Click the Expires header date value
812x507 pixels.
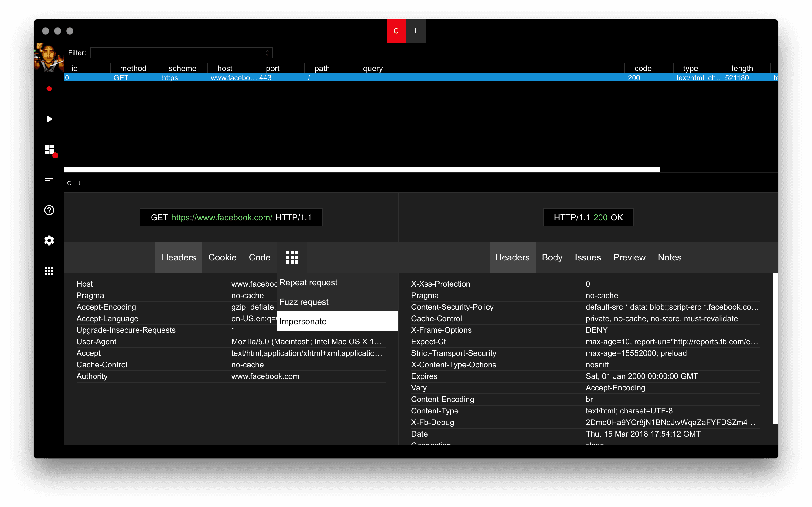click(642, 376)
